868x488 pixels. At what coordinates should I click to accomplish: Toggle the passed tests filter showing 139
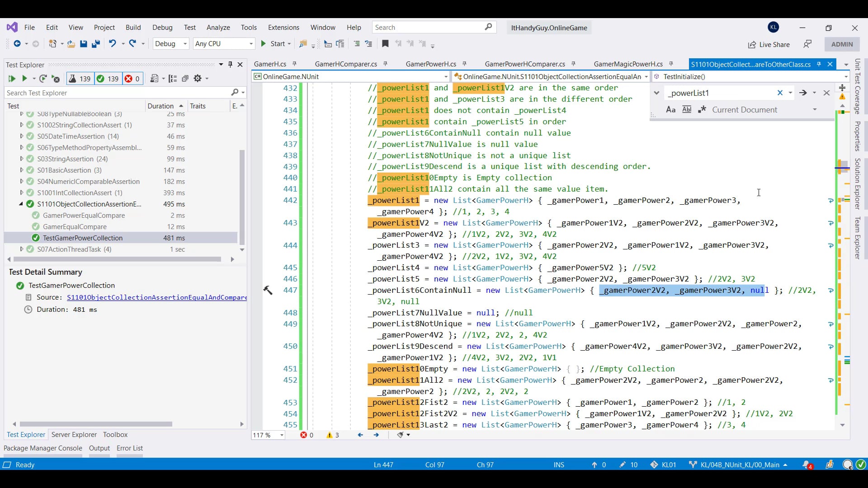point(108,79)
